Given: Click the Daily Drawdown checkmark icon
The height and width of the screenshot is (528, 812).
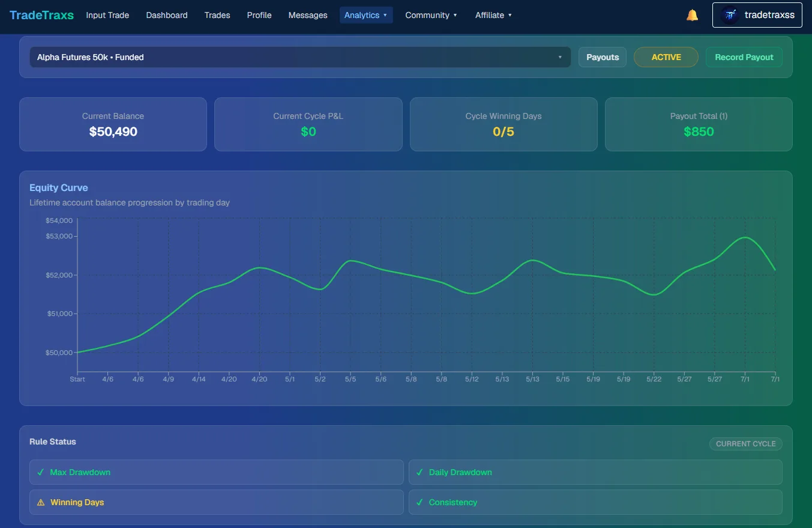Looking at the screenshot, I should tap(420, 472).
